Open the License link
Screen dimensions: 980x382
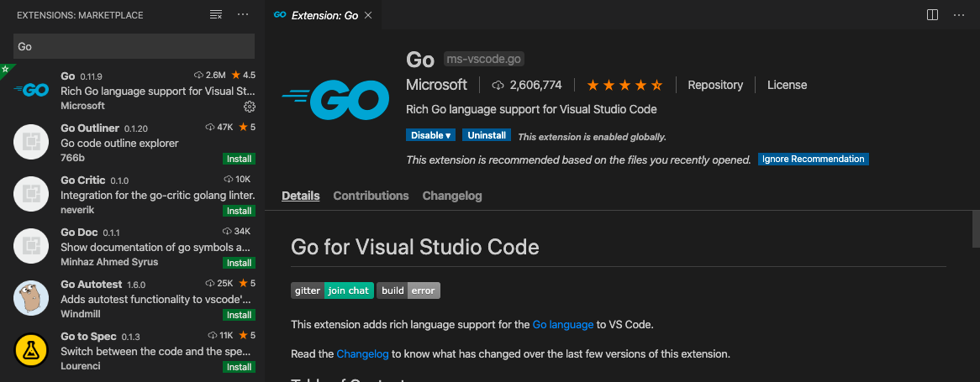coord(787,85)
